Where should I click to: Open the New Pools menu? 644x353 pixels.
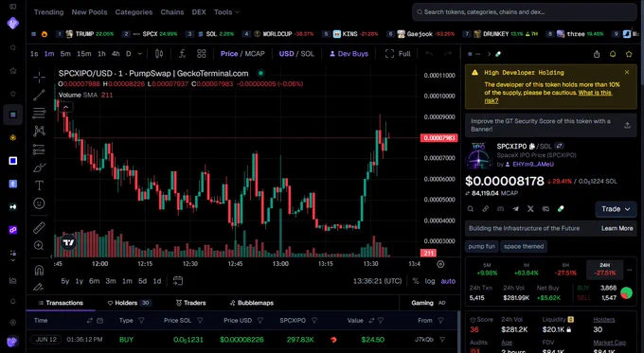tap(89, 12)
